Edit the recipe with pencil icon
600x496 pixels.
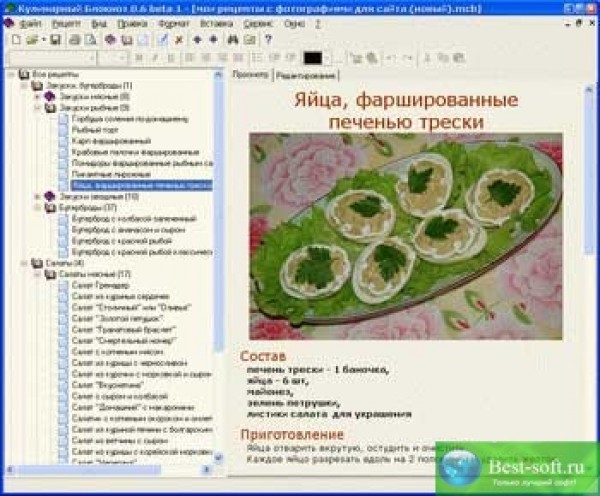[x=163, y=39]
